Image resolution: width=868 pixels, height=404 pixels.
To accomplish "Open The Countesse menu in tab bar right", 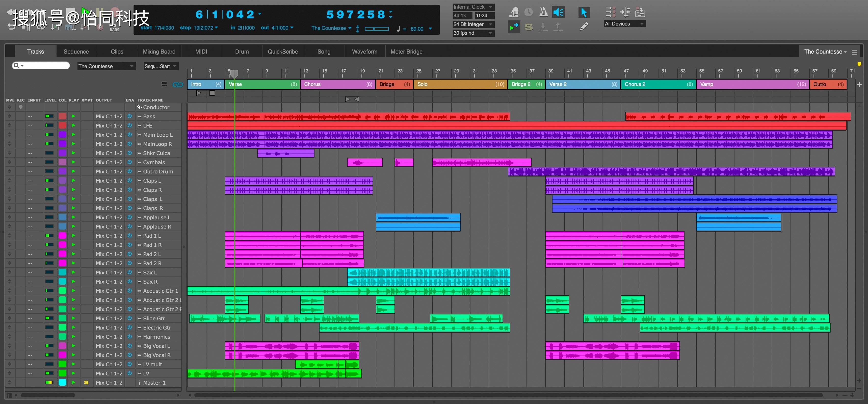I will coord(825,52).
